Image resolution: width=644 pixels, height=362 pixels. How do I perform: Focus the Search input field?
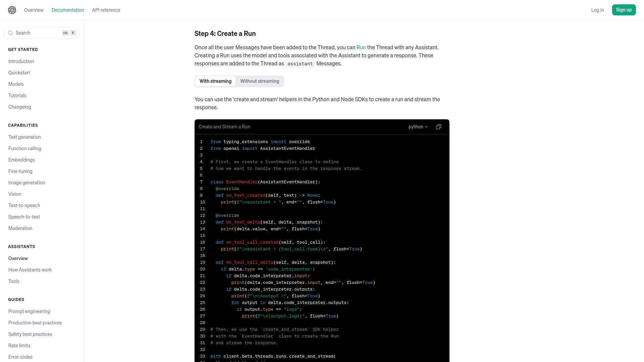tap(42, 33)
